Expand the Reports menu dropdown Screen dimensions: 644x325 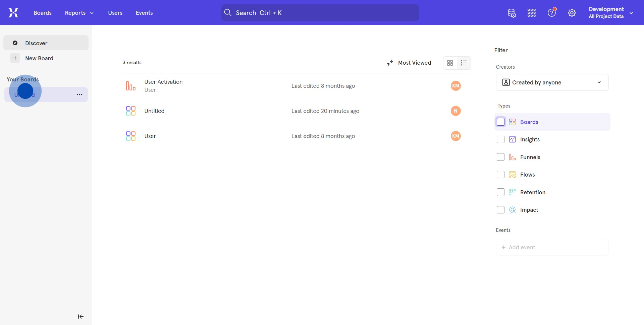tap(79, 13)
